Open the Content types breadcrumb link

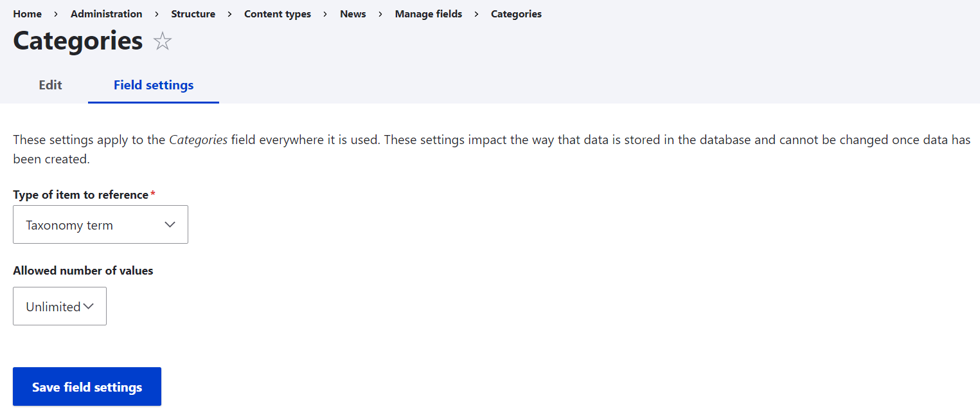point(278,14)
